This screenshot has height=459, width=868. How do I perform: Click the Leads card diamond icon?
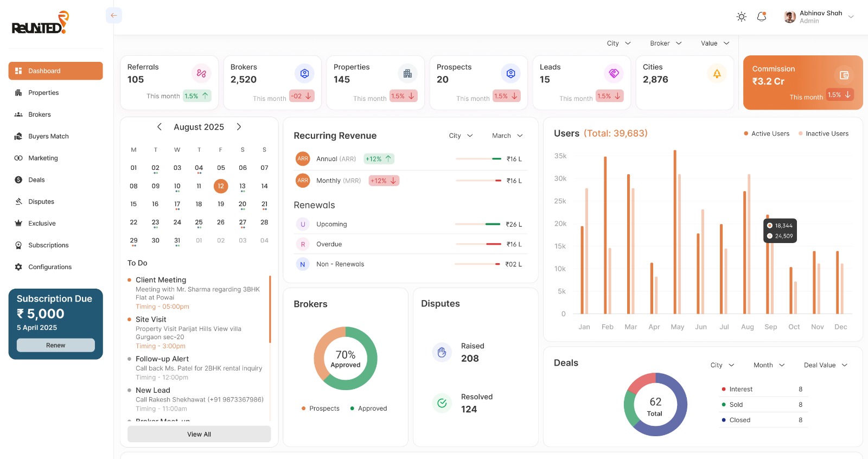[614, 73]
